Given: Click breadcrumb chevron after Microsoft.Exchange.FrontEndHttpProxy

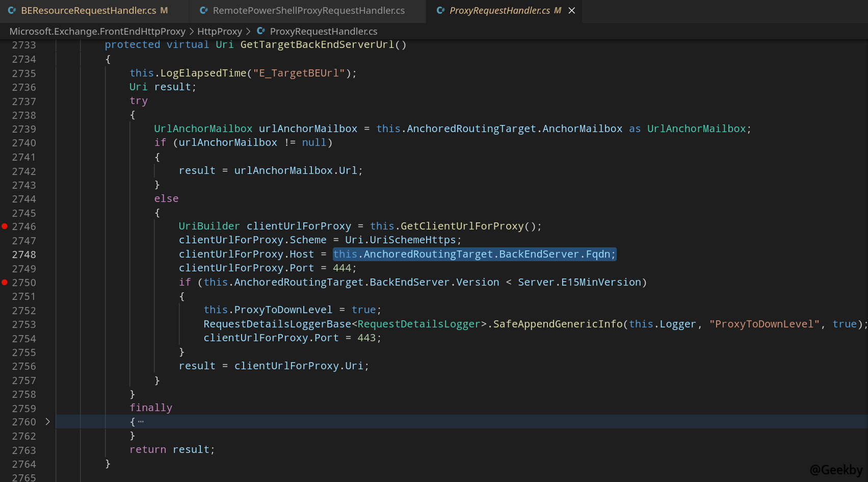Looking at the screenshot, I should tap(192, 31).
